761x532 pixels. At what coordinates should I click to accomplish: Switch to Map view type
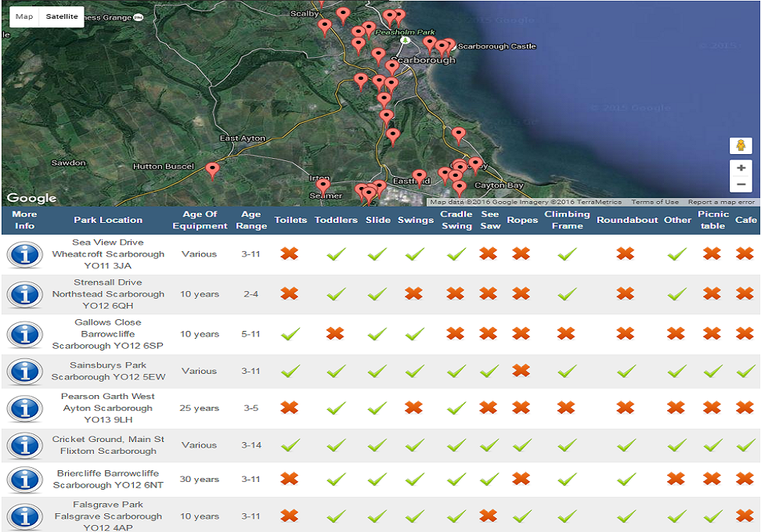(x=24, y=16)
